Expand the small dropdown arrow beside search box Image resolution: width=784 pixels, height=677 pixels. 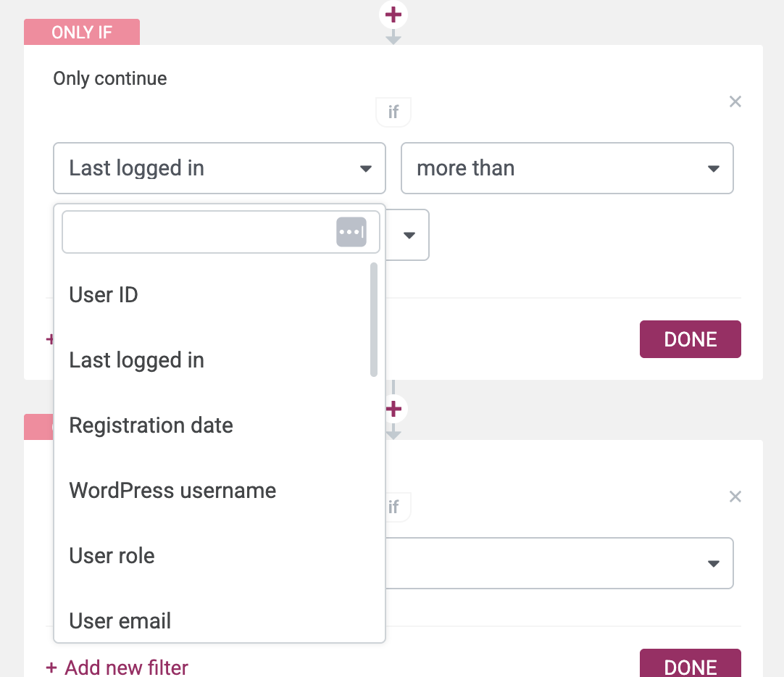pos(409,235)
